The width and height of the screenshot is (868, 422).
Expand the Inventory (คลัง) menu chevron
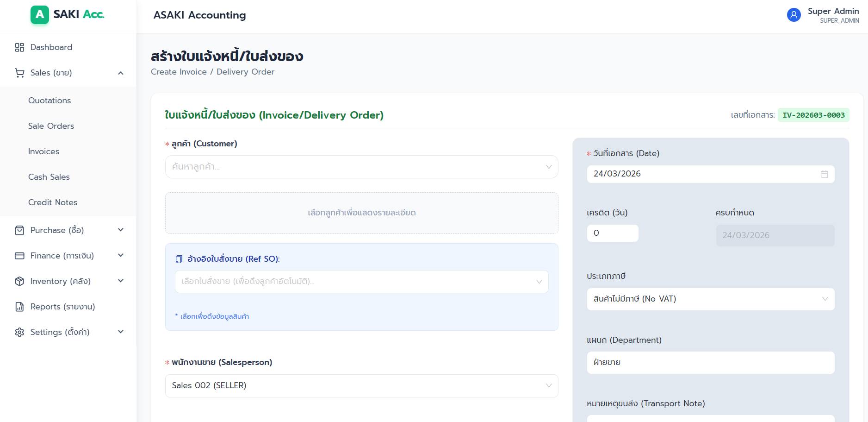click(121, 281)
